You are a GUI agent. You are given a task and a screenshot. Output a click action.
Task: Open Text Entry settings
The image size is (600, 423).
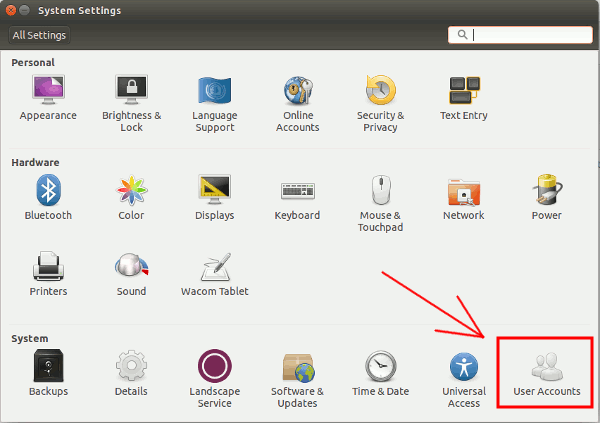click(x=464, y=98)
